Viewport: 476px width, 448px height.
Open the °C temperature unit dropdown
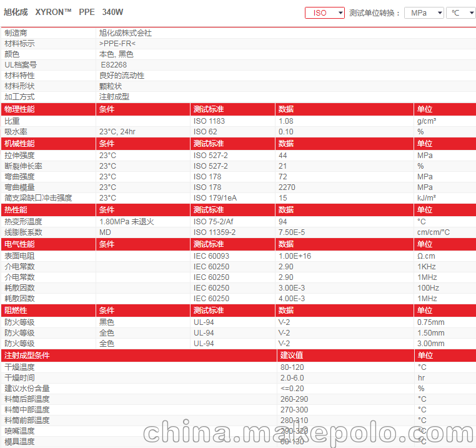click(x=461, y=12)
